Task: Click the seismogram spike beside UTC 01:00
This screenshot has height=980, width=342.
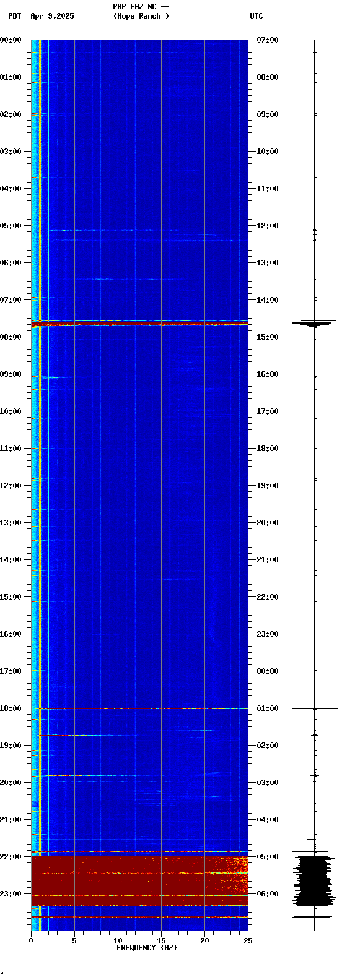Action: (x=315, y=708)
